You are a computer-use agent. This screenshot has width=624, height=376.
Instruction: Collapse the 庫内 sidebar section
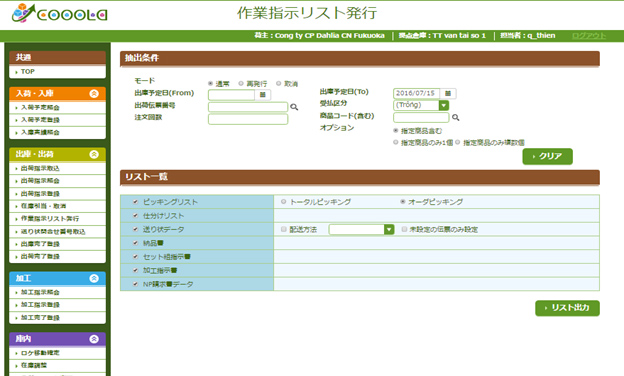pyautogui.click(x=94, y=339)
